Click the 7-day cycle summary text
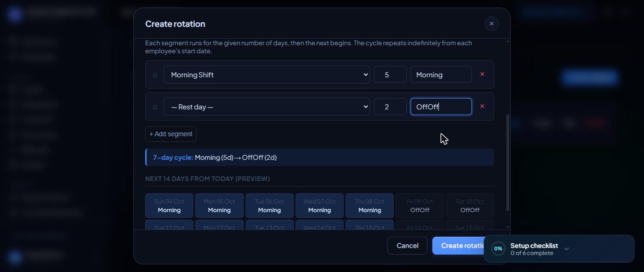 pyautogui.click(x=215, y=157)
